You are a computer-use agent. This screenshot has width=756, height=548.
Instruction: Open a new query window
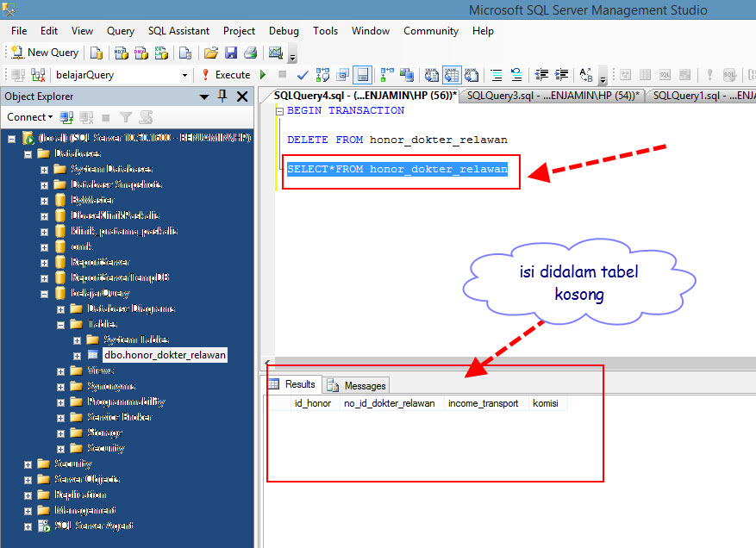[43, 53]
